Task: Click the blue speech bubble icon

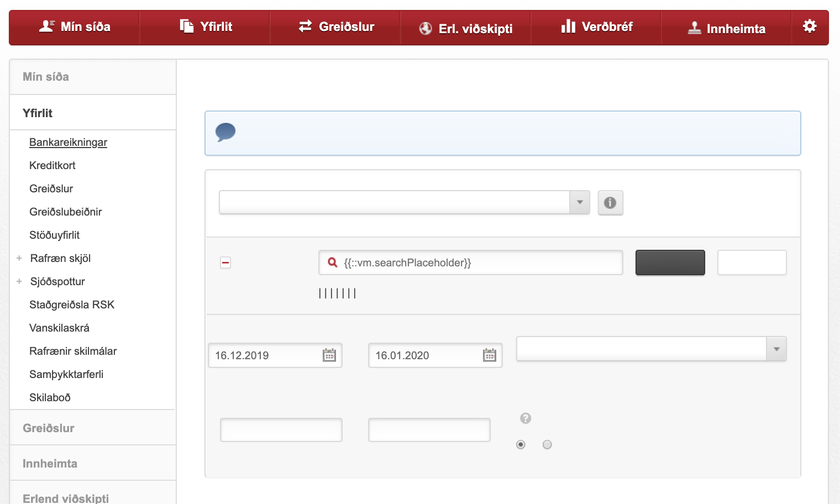Action: pos(225,133)
